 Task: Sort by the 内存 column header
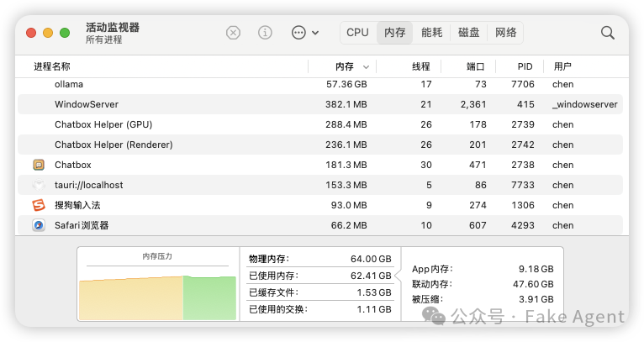coord(344,66)
